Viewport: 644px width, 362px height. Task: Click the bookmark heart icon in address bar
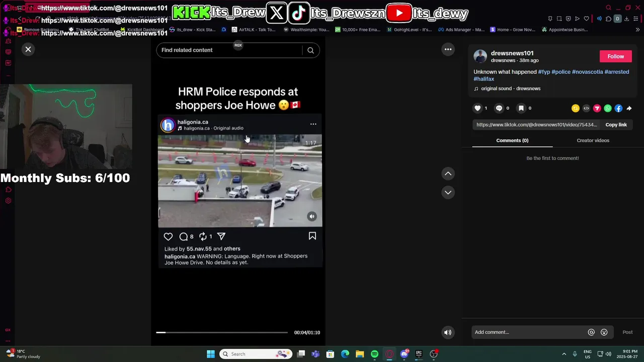(586, 19)
